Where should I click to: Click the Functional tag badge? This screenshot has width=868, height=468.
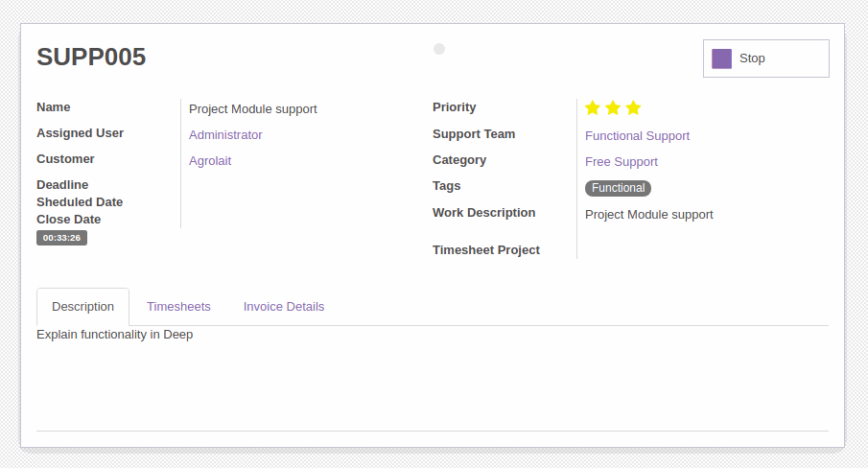[x=618, y=188]
